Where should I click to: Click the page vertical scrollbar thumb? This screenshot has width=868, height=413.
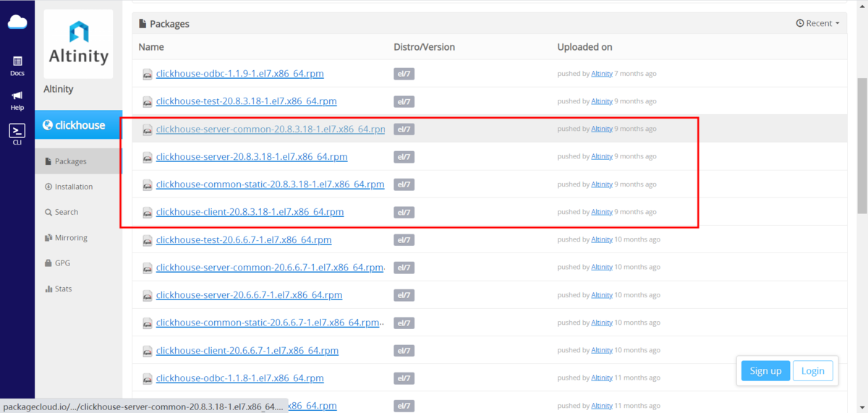[861, 145]
